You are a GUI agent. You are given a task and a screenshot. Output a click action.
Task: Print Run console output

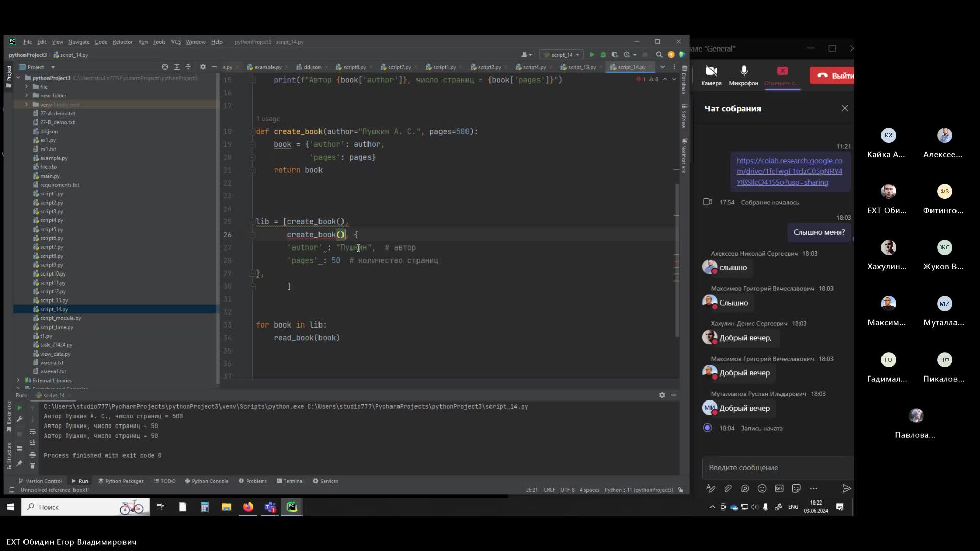tap(33, 455)
